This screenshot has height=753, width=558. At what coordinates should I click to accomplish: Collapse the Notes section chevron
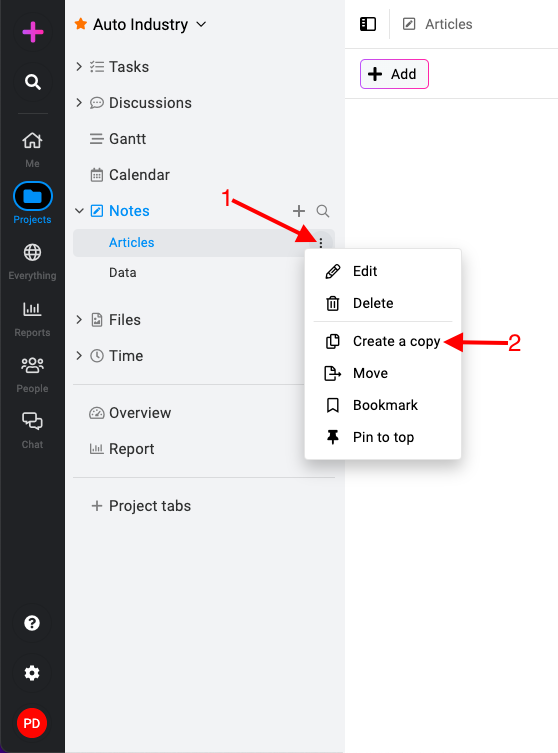pos(79,211)
